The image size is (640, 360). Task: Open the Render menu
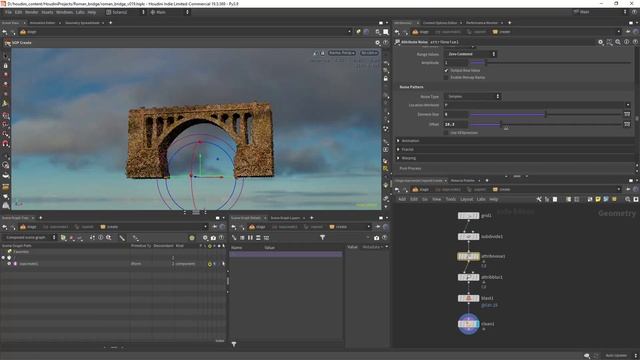[31, 12]
